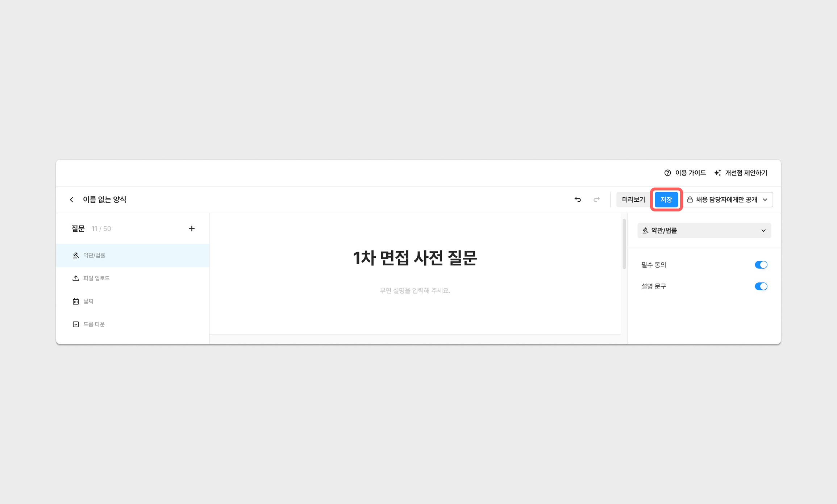Click the upload icon for 파일 업로드
The image size is (837, 504).
point(76,278)
